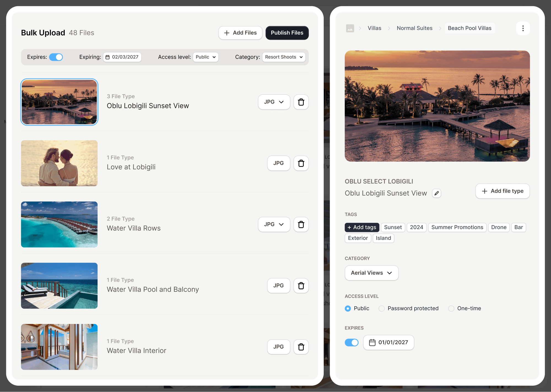Image resolution: width=551 pixels, height=392 pixels.
Task: Disable the detail panel Expires toggle
Action: coord(352,342)
